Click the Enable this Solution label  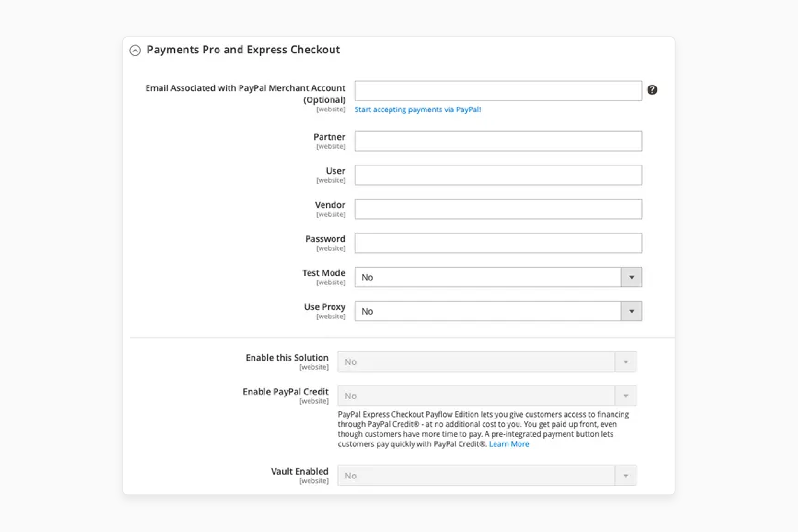coord(287,358)
